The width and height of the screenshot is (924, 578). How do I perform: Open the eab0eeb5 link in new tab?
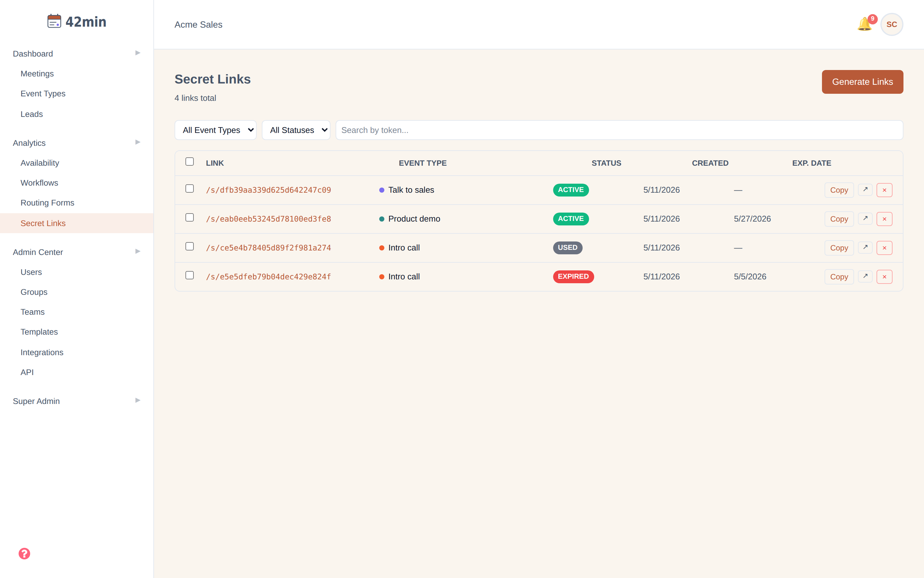click(865, 219)
